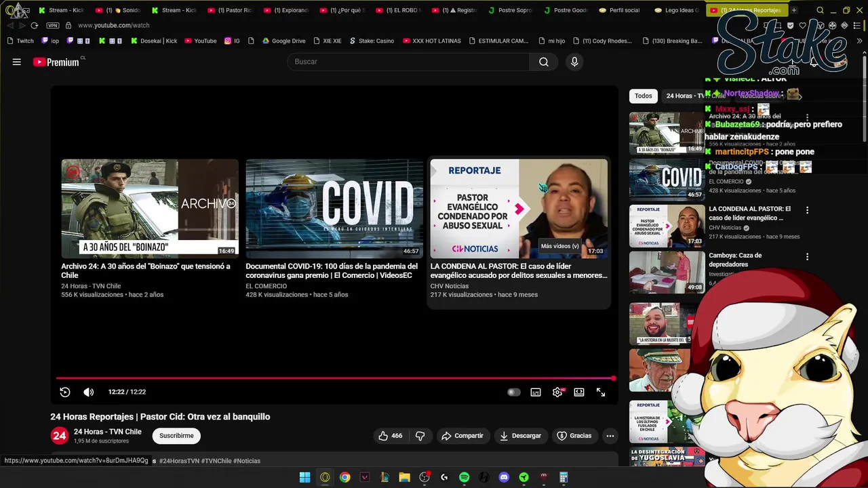
Task: Open options menu for Camboya sidebar video
Action: tap(807, 257)
